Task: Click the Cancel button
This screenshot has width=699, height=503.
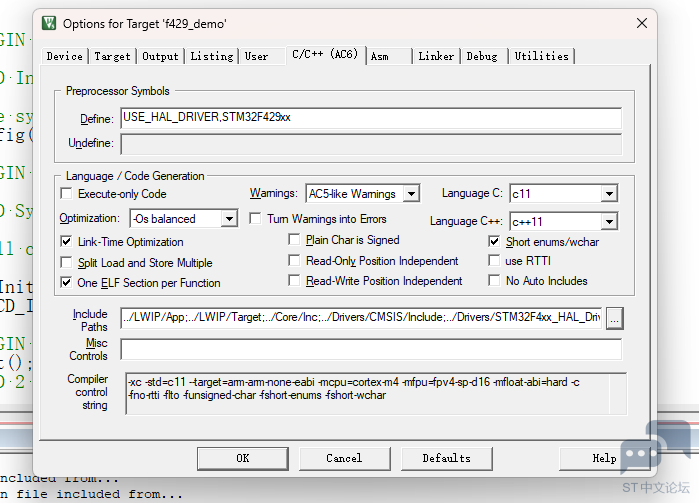Action: tap(345, 458)
